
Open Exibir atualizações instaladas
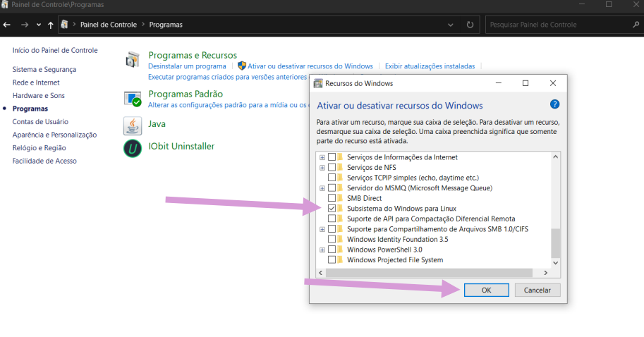pyautogui.click(x=430, y=66)
